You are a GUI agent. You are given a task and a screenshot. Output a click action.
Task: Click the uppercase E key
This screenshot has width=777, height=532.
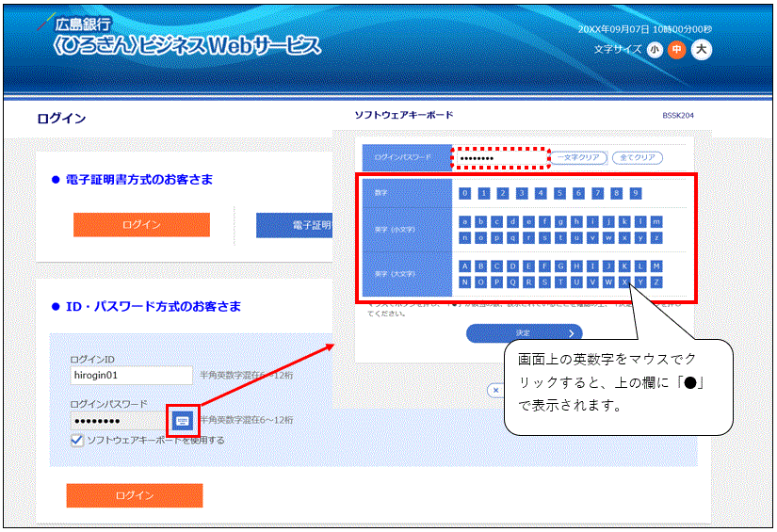click(528, 266)
